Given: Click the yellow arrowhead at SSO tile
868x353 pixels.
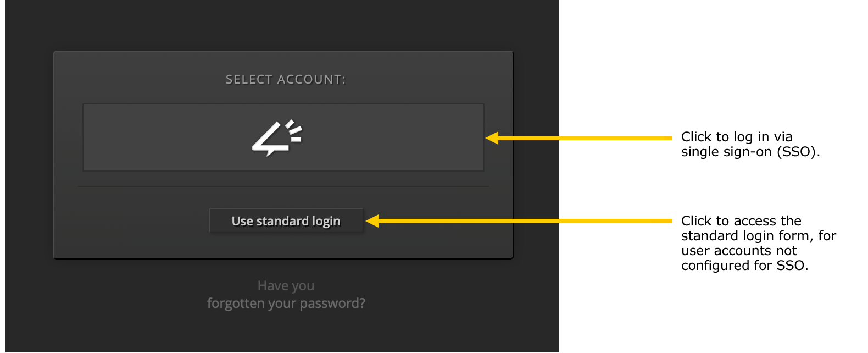Looking at the screenshot, I should click(492, 138).
